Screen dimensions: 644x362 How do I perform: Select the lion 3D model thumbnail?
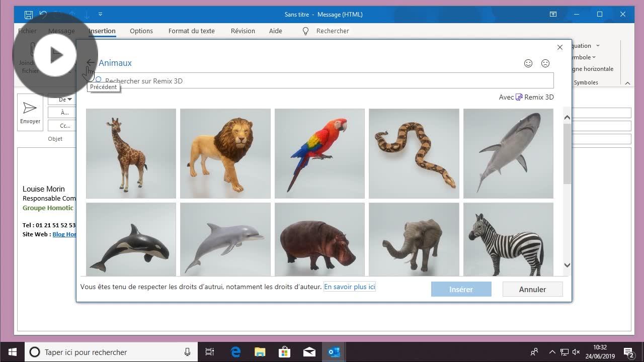pos(225,153)
